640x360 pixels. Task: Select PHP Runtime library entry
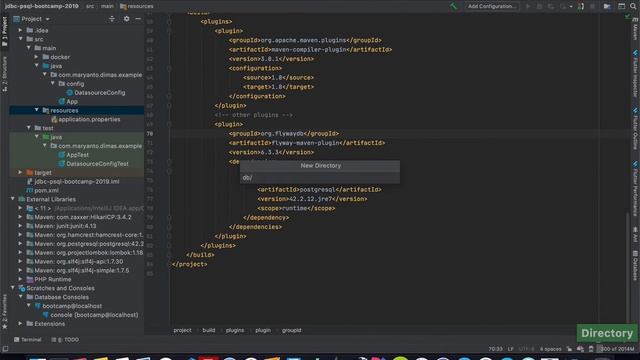(x=49, y=280)
